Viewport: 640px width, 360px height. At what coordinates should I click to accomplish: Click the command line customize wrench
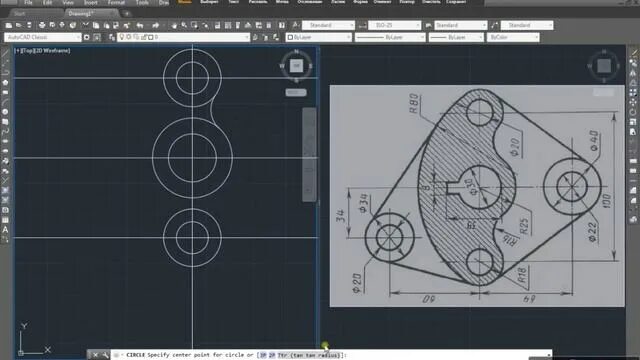(x=105, y=355)
